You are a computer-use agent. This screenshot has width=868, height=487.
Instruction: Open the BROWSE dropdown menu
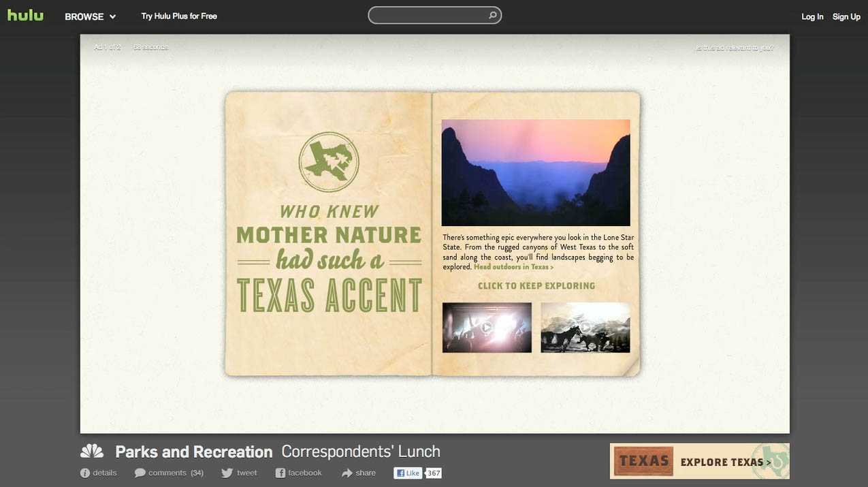point(91,16)
